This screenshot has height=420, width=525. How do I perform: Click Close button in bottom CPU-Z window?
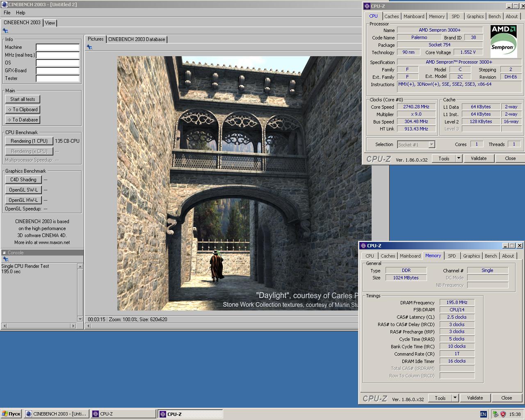click(507, 398)
